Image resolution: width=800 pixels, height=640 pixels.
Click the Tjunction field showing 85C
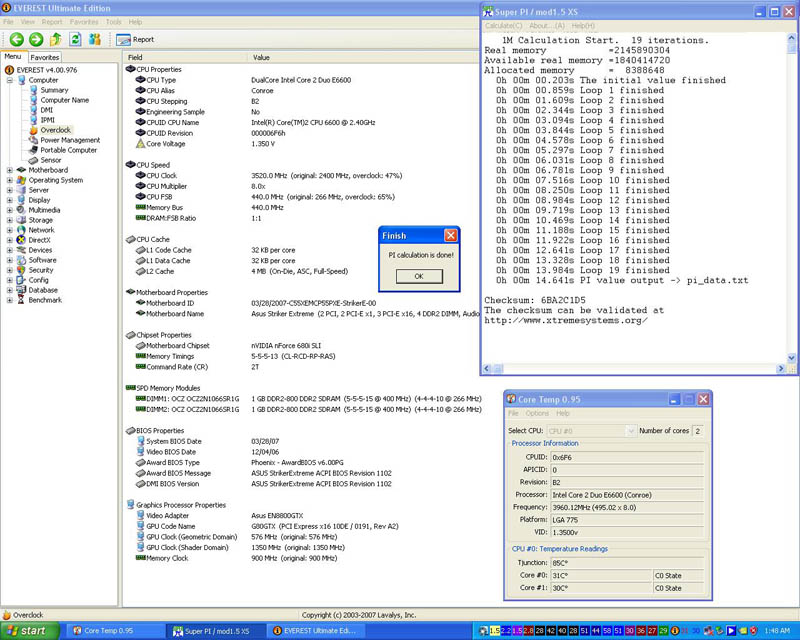click(627, 563)
